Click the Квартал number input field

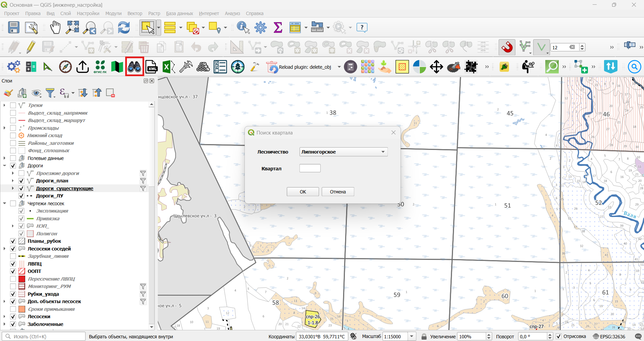point(310,168)
